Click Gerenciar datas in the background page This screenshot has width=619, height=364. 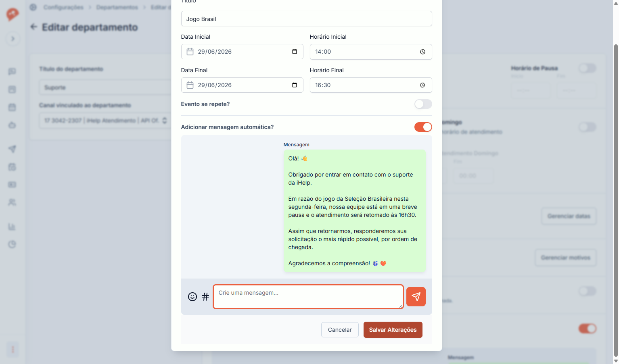pos(569,216)
